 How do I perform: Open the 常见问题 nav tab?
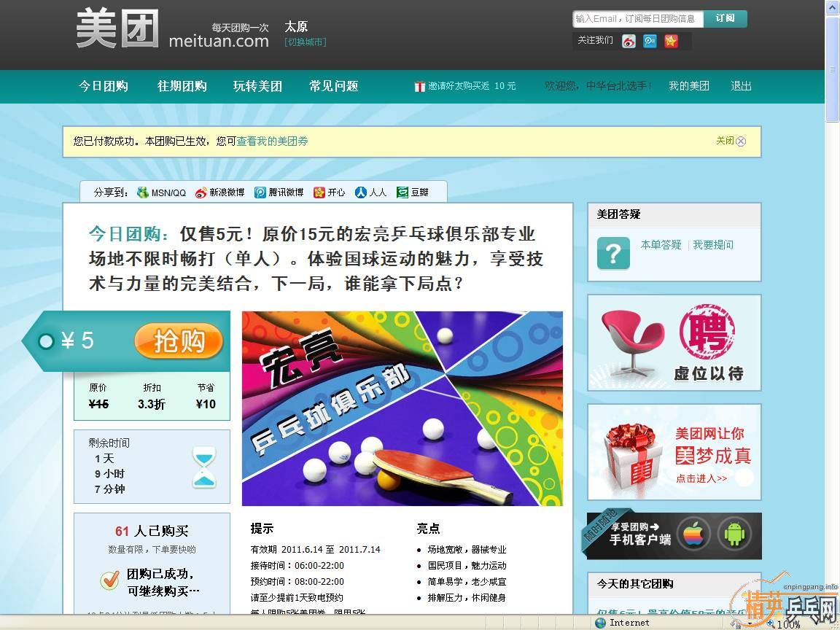(334, 86)
